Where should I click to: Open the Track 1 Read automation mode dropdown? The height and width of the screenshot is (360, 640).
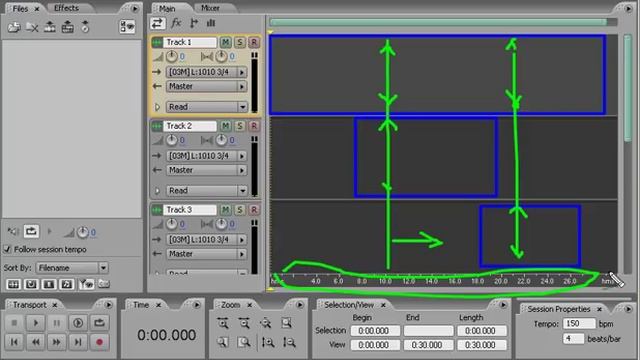coord(207,107)
